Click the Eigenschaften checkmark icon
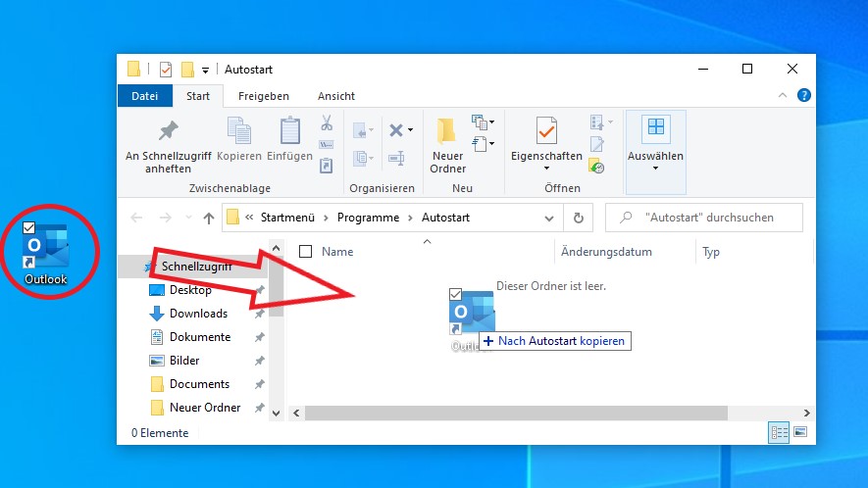This screenshot has width=868, height=488. [546, 131]
